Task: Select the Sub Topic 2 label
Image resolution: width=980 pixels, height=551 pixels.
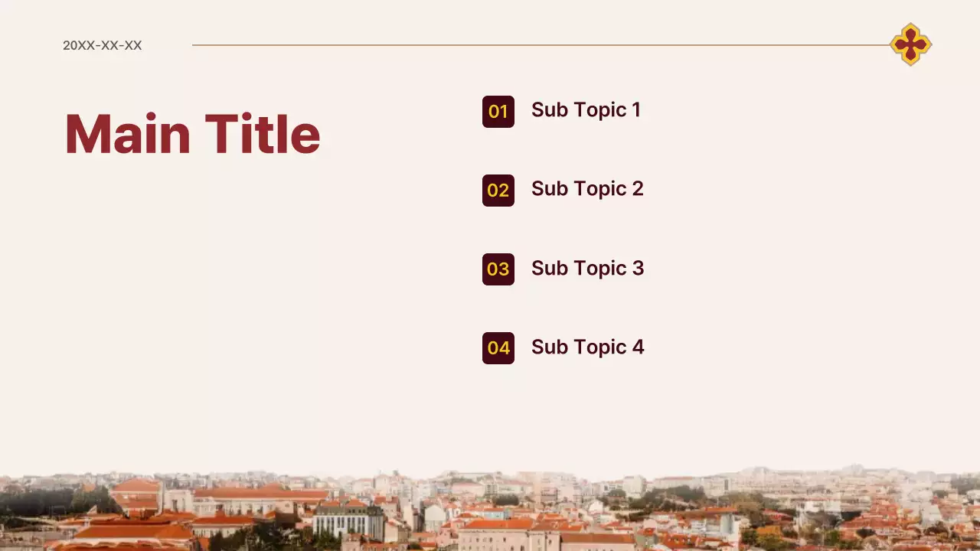Action: click(587, 189)
